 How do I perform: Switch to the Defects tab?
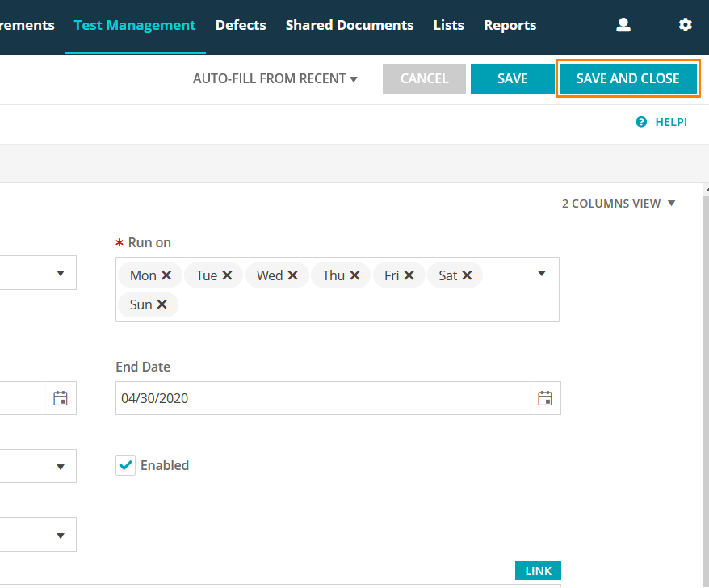point(241,25)
